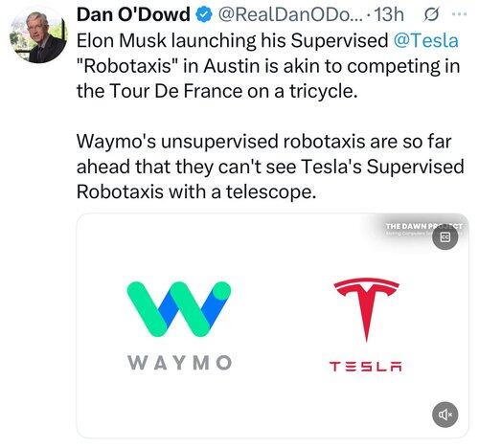This screenshot has width=479, height=448.
Task: Click the Dan O'Dowd display name
Action: (x=133, y=14)
